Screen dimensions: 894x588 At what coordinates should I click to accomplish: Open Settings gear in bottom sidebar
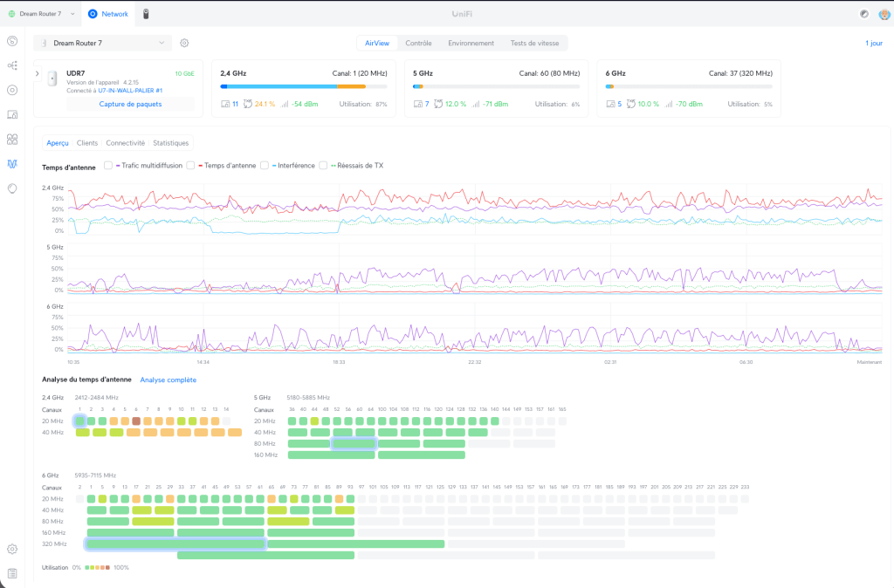12,549
